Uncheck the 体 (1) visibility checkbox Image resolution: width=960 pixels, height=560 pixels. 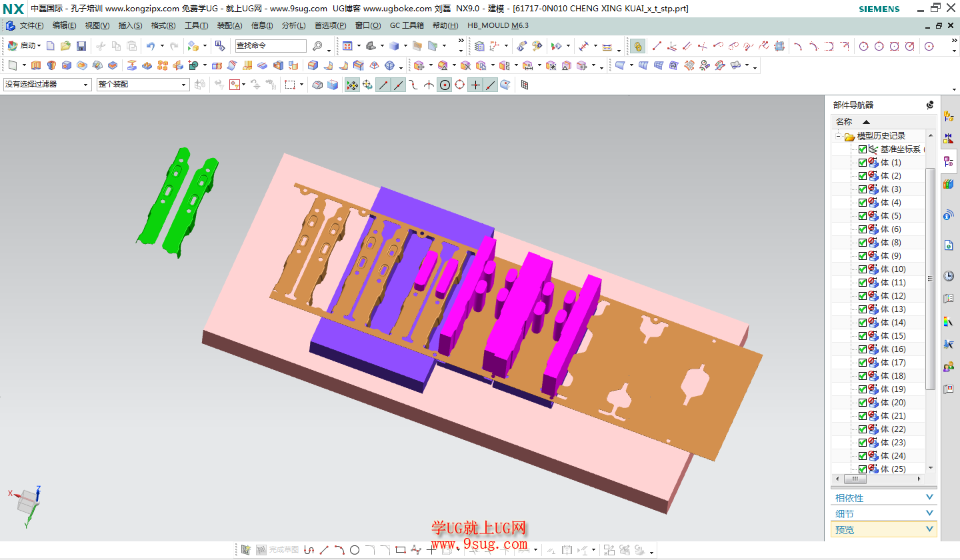coord(863,163)
